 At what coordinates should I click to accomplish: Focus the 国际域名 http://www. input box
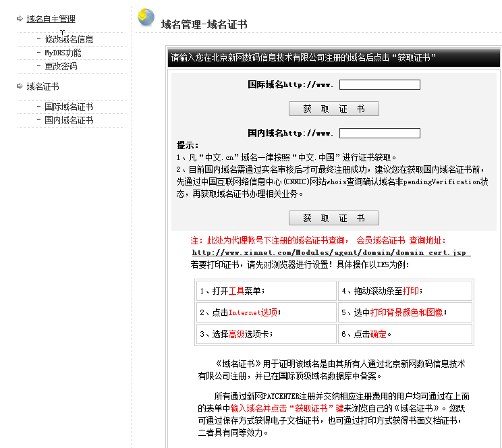click(x=379, y=85)
